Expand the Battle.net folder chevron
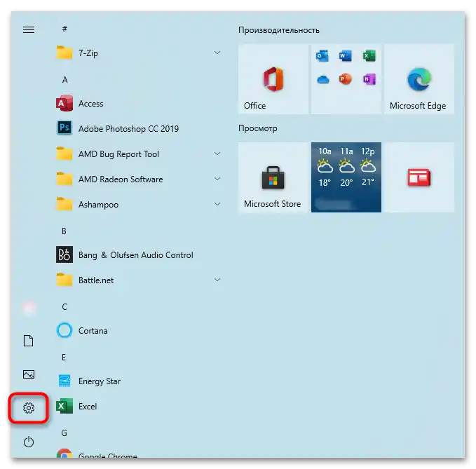 pos(217,279)
